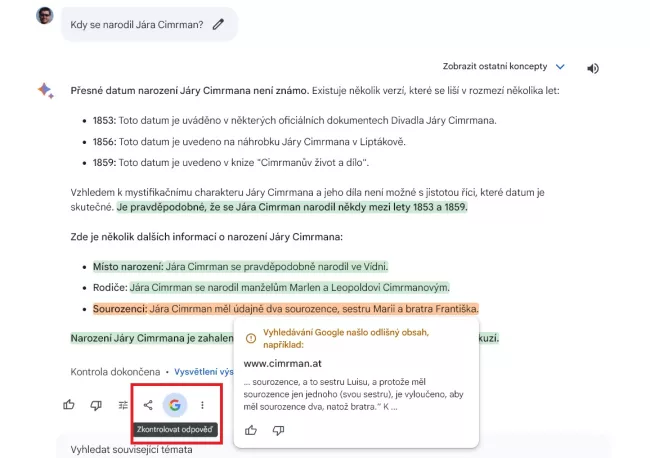Click the green highlighted Místo narození sentence
Screen dimensions: 650x458
(x=240, y=267)
